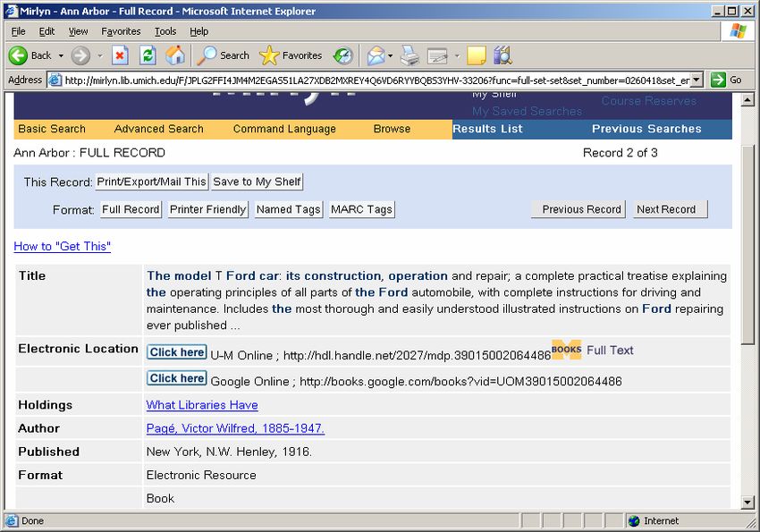760x532 pixels.
Task: Open the View menu
Action: [x=78, y=31]
